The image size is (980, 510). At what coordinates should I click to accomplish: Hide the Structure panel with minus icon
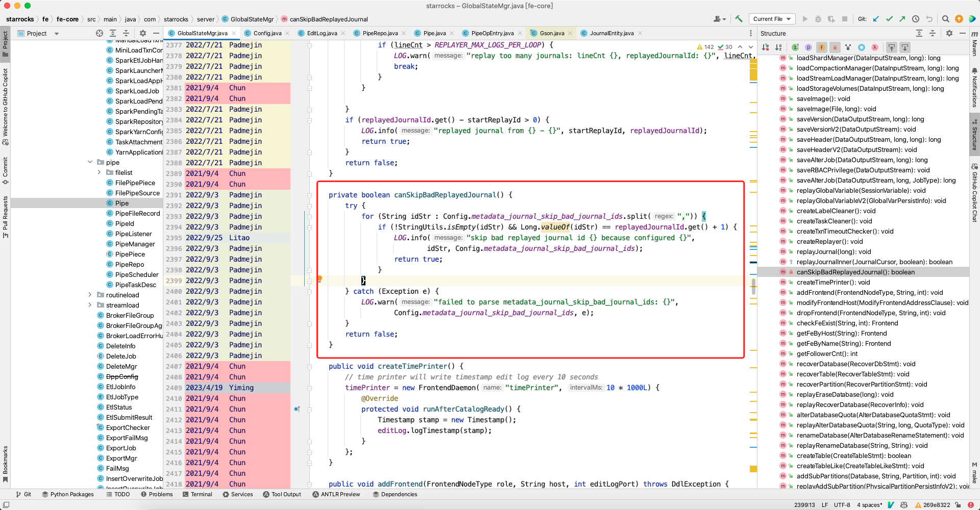pos(963,33)
